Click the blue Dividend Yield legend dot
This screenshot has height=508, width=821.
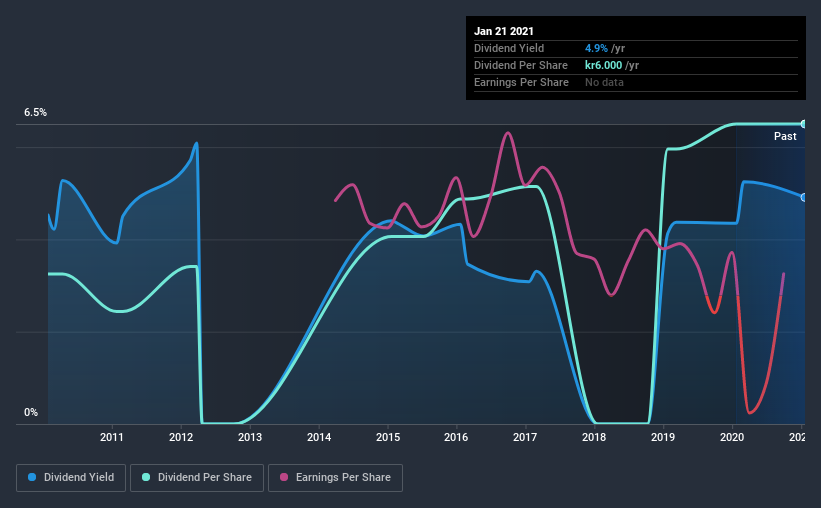click(x=32, y=477)
